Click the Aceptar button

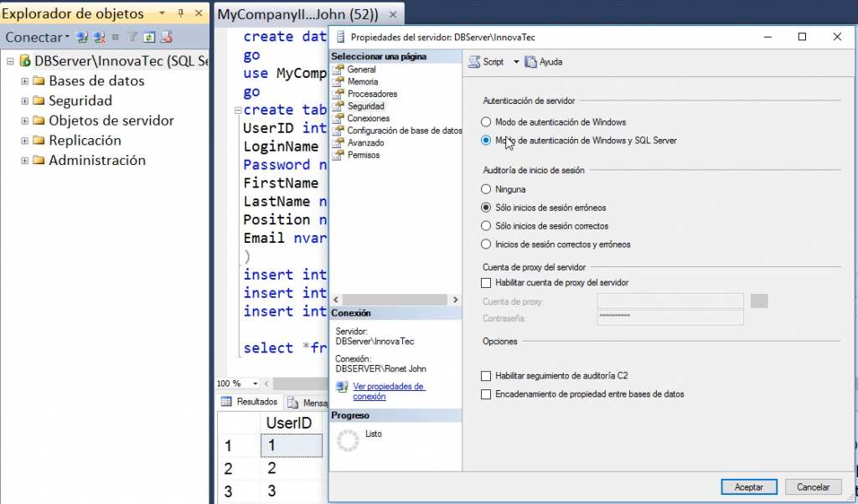pyautogui.click(x=748, y=486)
